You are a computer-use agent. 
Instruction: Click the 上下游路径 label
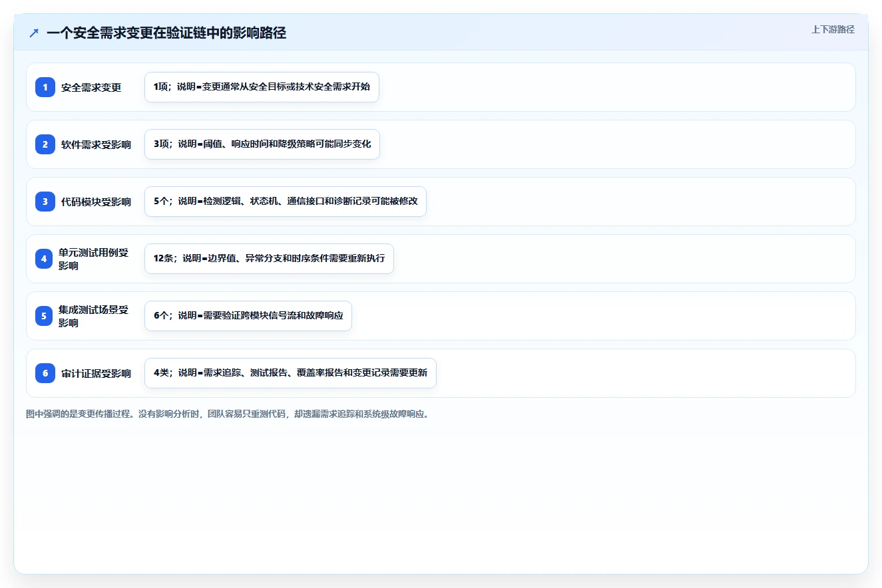[833, 29]
